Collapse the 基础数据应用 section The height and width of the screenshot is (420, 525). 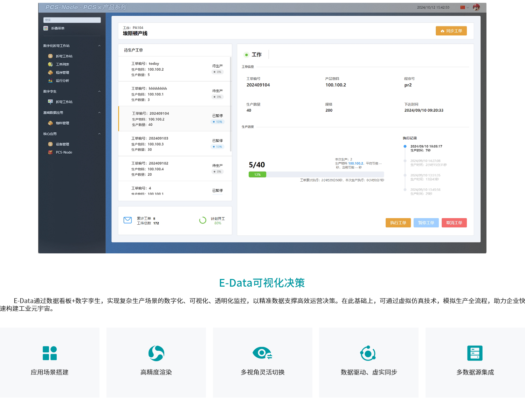(99, 113)
